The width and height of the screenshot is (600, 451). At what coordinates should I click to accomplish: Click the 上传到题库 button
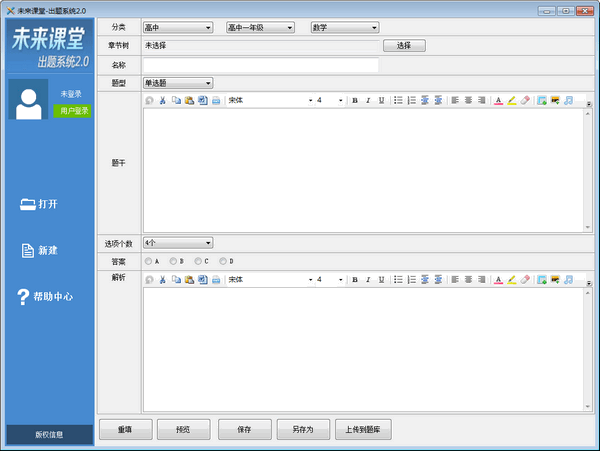(x=364, y=429)
